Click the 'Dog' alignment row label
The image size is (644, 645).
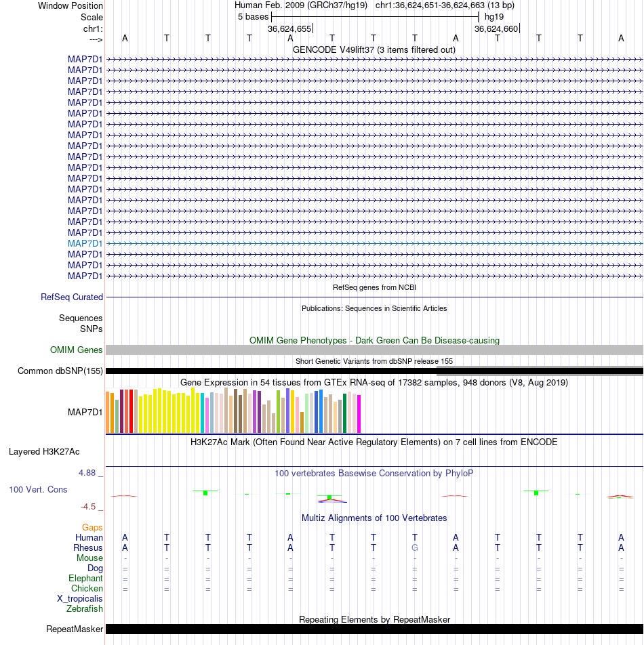coord(95,568)
